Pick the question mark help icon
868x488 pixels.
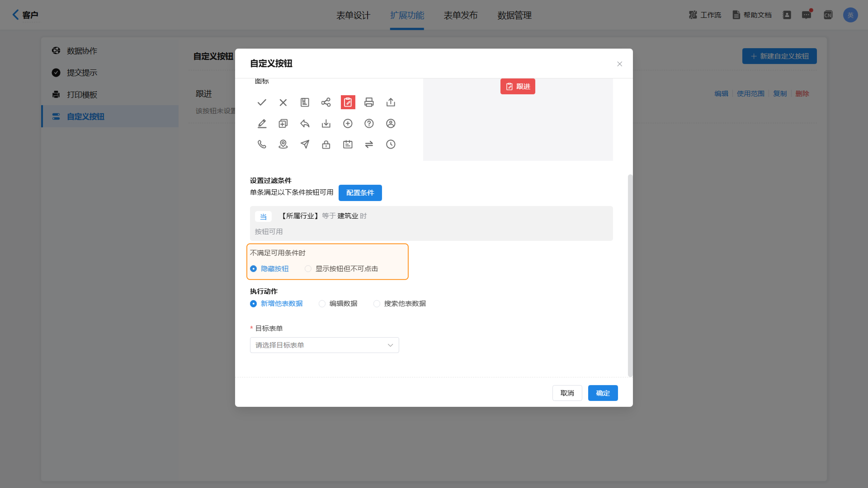coord(369,123)
